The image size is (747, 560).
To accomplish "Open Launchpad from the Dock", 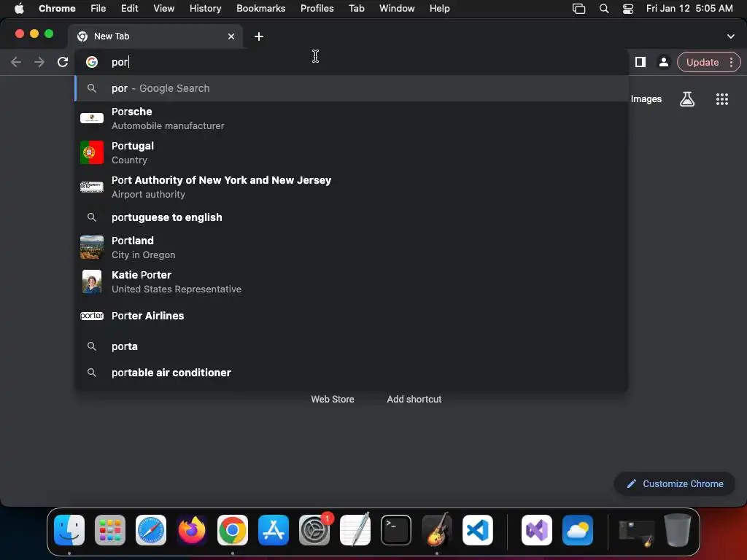I will [110, 530].
